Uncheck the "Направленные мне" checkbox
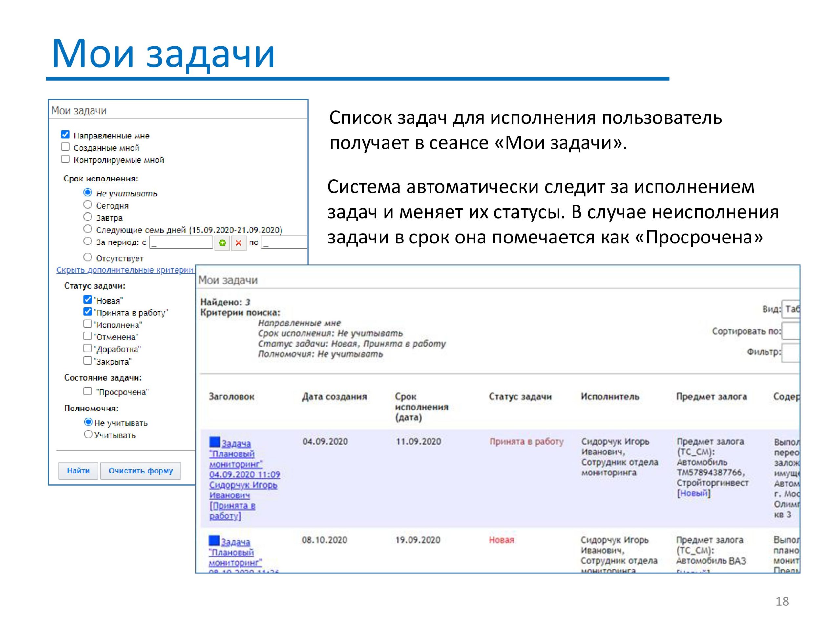This screenshot has width=840, height=630. (65, 135)
